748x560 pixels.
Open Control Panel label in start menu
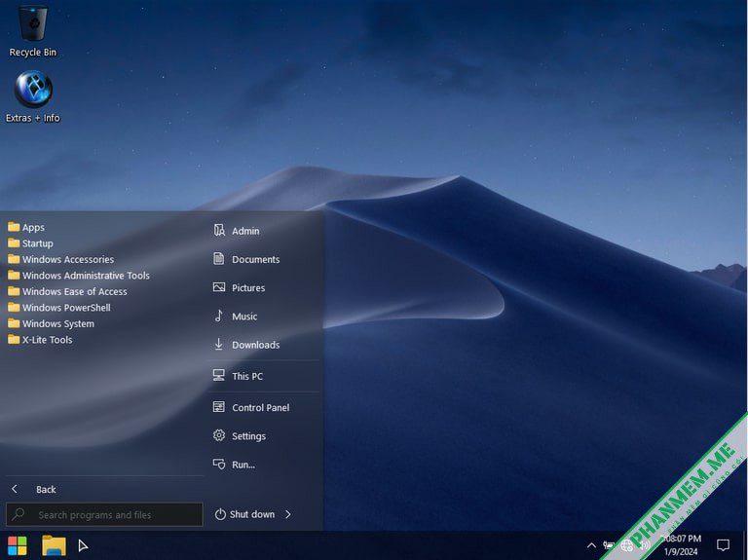pyautogui.click(x=260, y=407)
